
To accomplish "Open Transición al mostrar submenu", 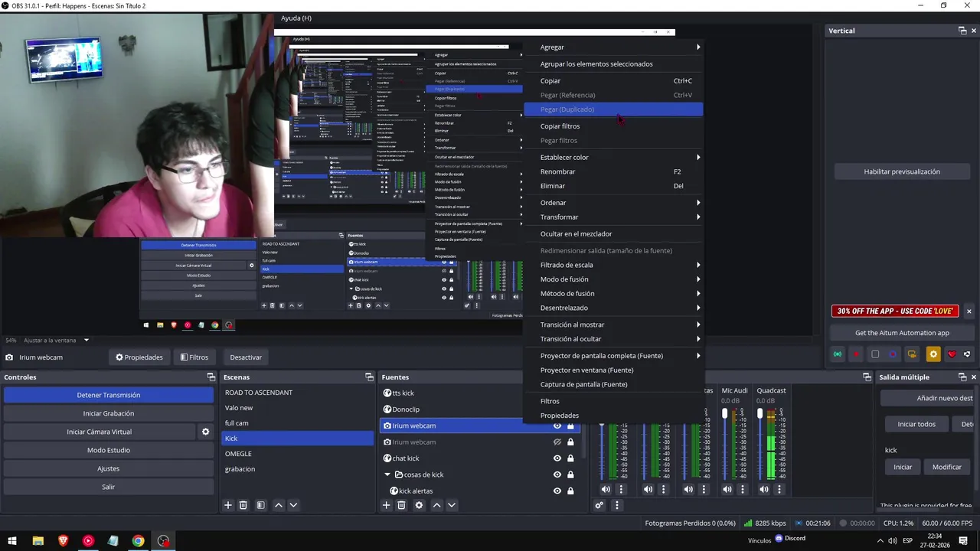I will click(612, 324).
